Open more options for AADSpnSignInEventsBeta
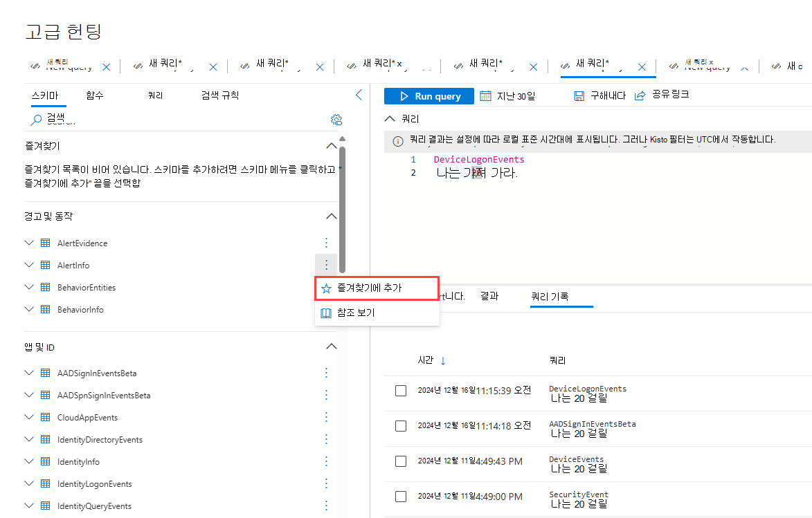Screen dimensions: 812x518 326,395
